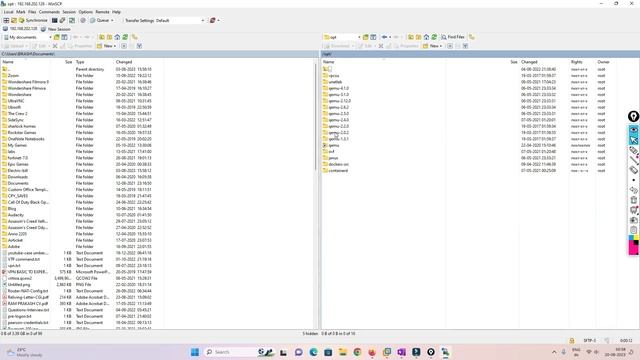640x360 pixels.
Task: Go to local root directory icon
Action: tap(109, 37)
